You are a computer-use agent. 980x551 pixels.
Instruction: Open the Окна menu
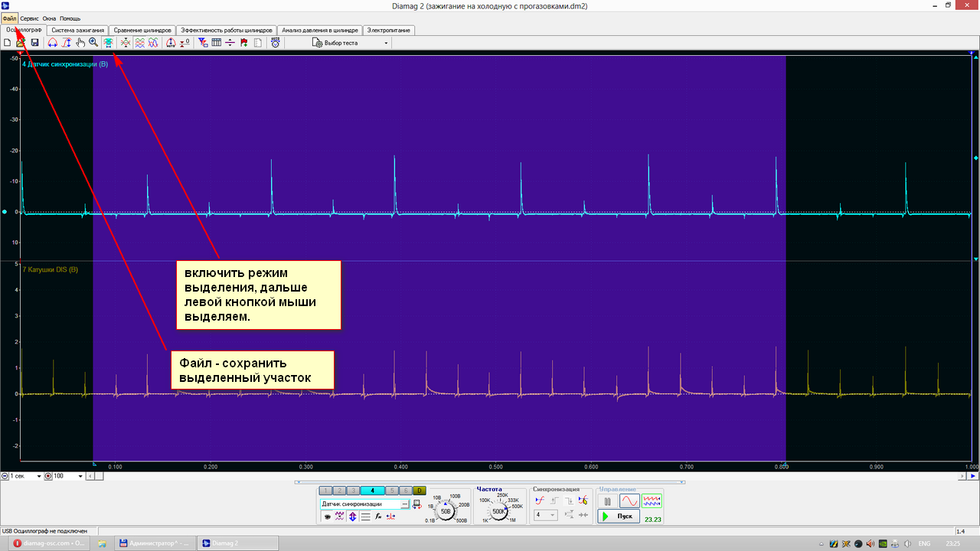[49, 18]
